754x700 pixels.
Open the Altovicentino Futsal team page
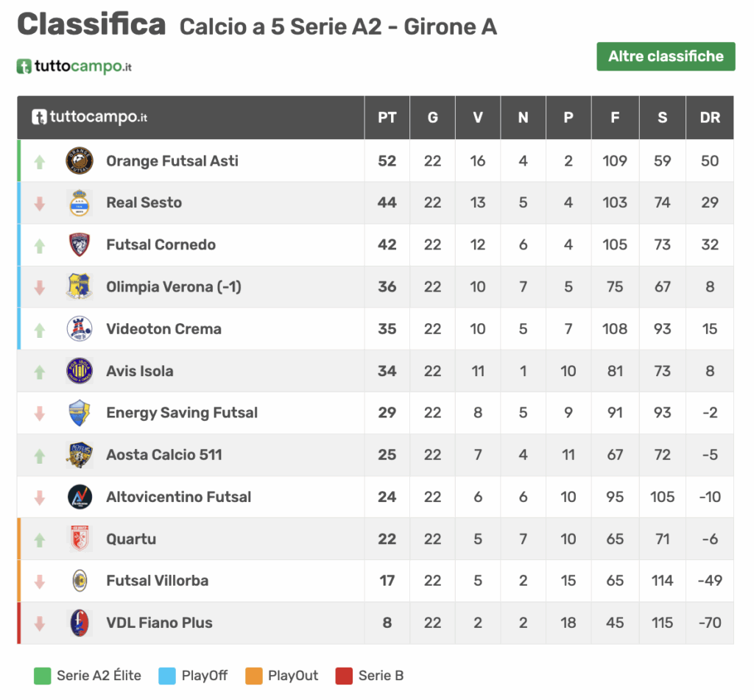pos(177,496)
